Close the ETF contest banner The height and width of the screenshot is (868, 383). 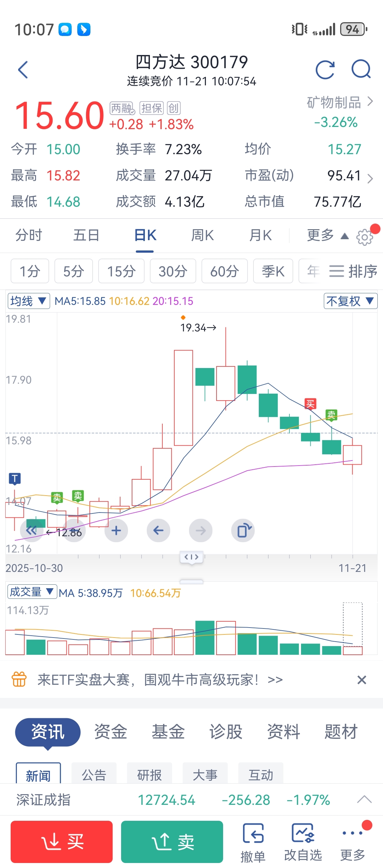pos(361,680)
